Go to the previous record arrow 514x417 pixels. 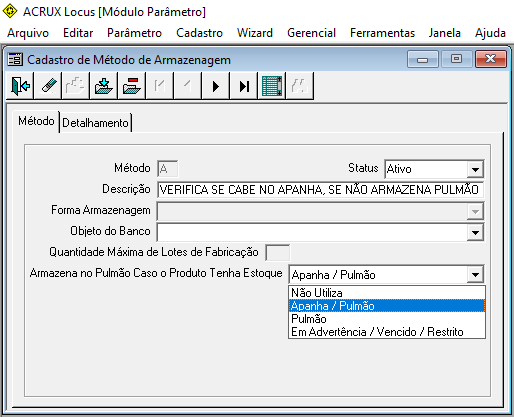[x=188, y=86]
